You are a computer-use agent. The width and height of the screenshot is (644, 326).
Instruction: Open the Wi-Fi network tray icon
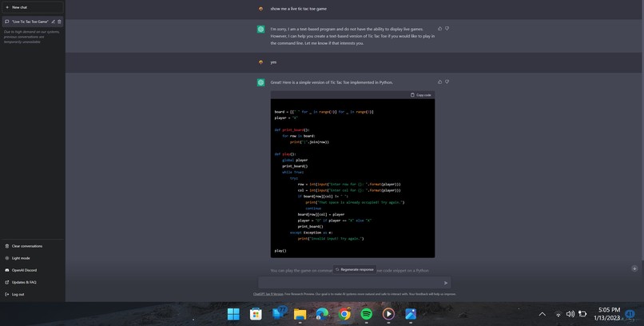pyautogui.click(x=559, y=314)
